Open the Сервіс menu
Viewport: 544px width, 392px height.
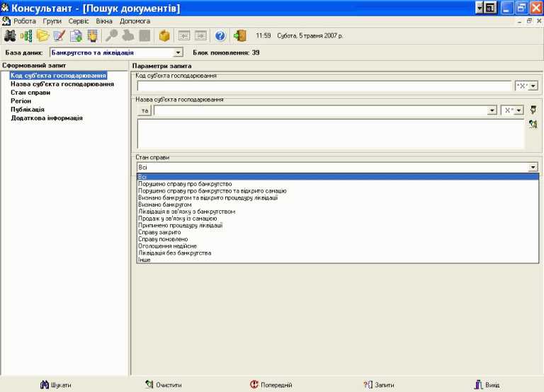pos(79,21)
